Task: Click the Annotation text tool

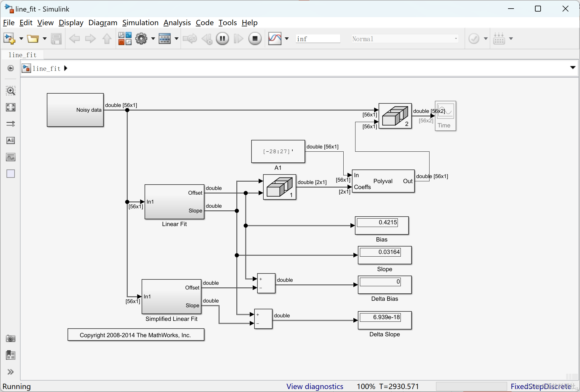Action: coord(11,140)
